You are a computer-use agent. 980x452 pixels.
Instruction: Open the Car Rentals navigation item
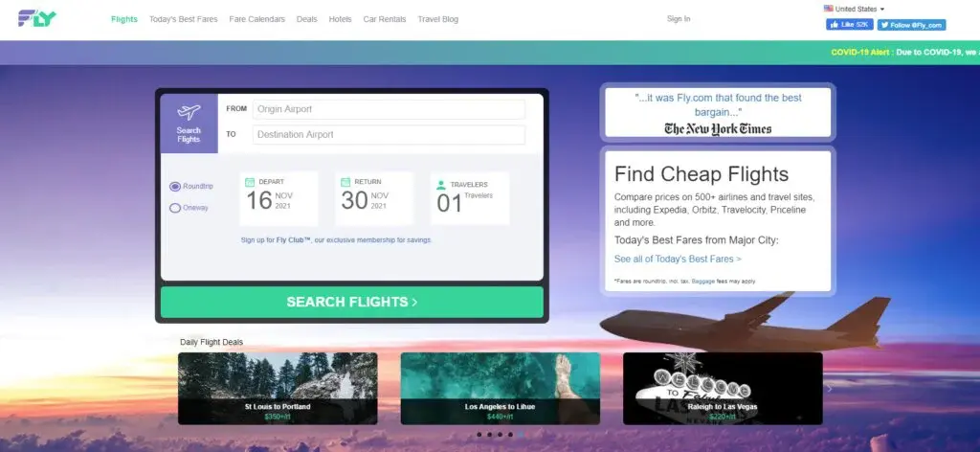pos(385,19)
